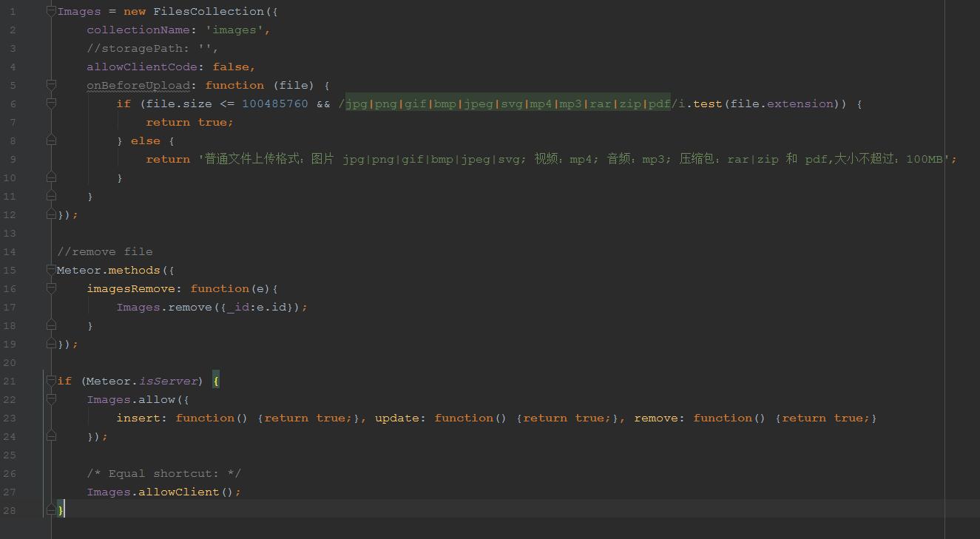The height and width of the screenshot is (539, 980).
Task: Click the 'else' keyword on line 8
Action: tap(146, 140)
